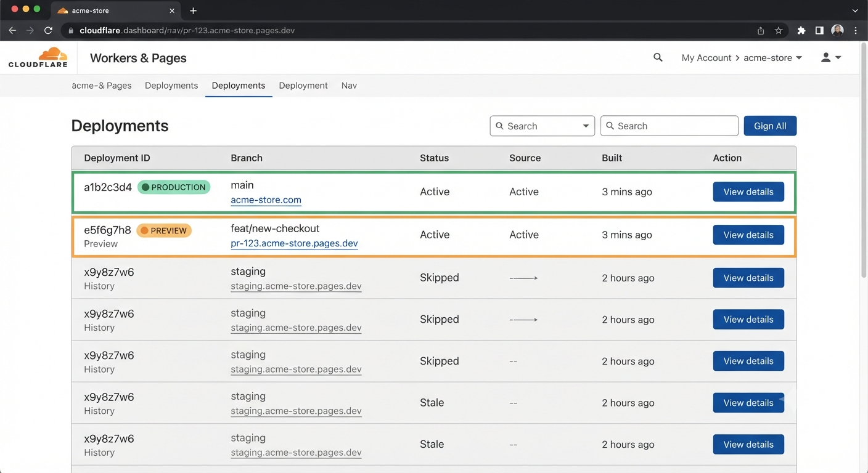This screenshot has width=868, height=473.
Task: Open the Deployment tab
Action: click(303, 86)
